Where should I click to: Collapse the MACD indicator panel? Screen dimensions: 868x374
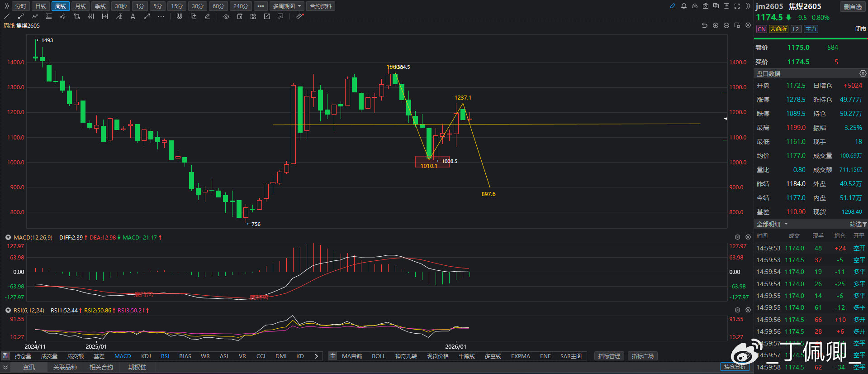tap(8, 237)
